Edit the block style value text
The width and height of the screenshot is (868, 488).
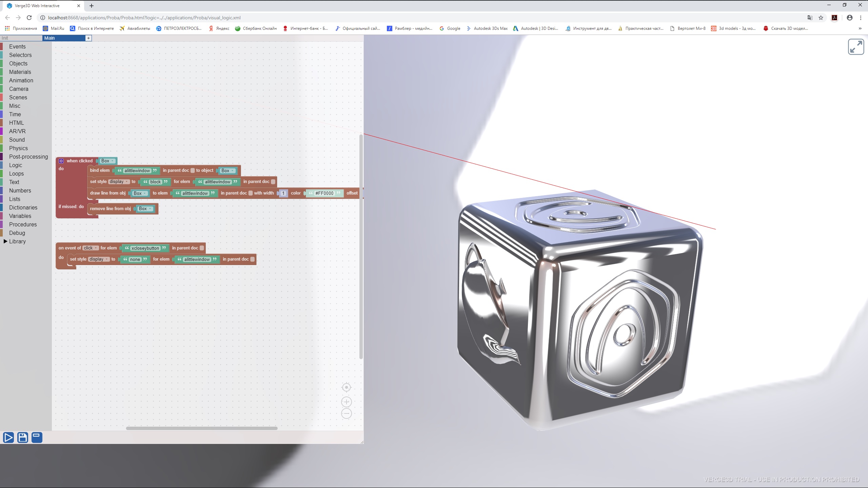coord(156,182)
